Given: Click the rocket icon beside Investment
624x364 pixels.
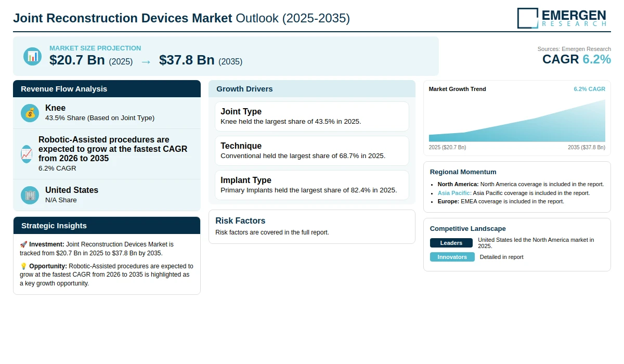Looking at the screenshot, I should 23,244.
